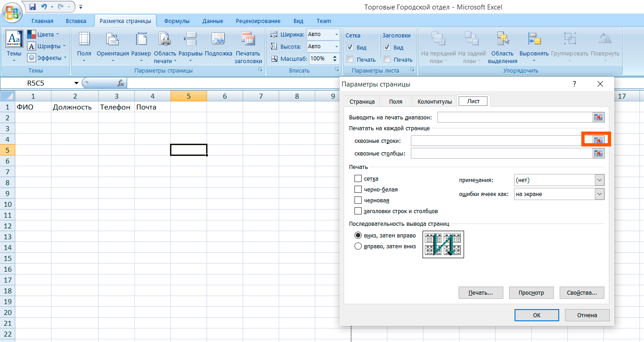Open the Темы themes gallery
Image resolution: width=644 pixels, height=342 pixels.
tap(14, 47)
